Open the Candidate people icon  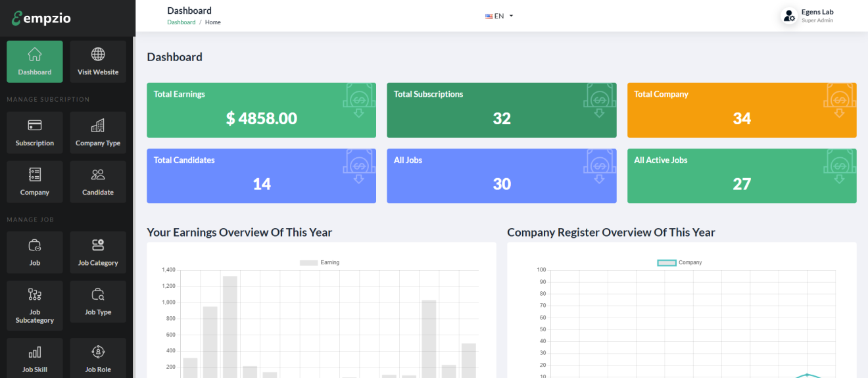98,174
